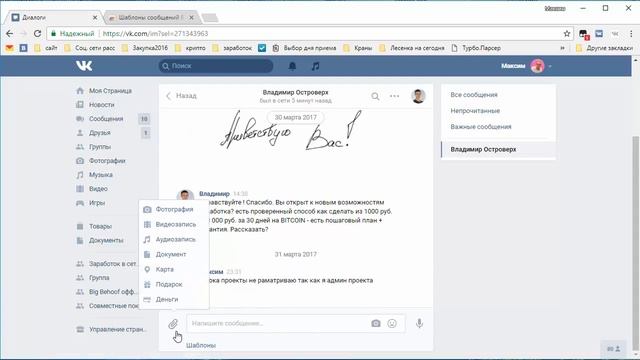Click the search icon in conversation header
The height and width of the screenshot is (360, 640).
click(375, 96)
